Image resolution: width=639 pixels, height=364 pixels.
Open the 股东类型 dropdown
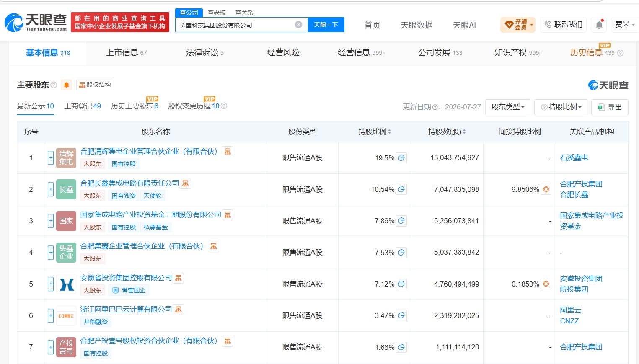tap(507, 107)
